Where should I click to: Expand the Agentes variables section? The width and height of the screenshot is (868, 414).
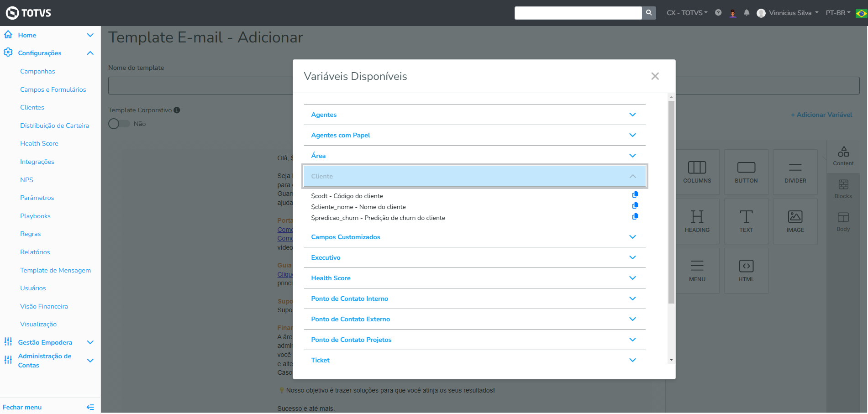click(x=475, y=115)
